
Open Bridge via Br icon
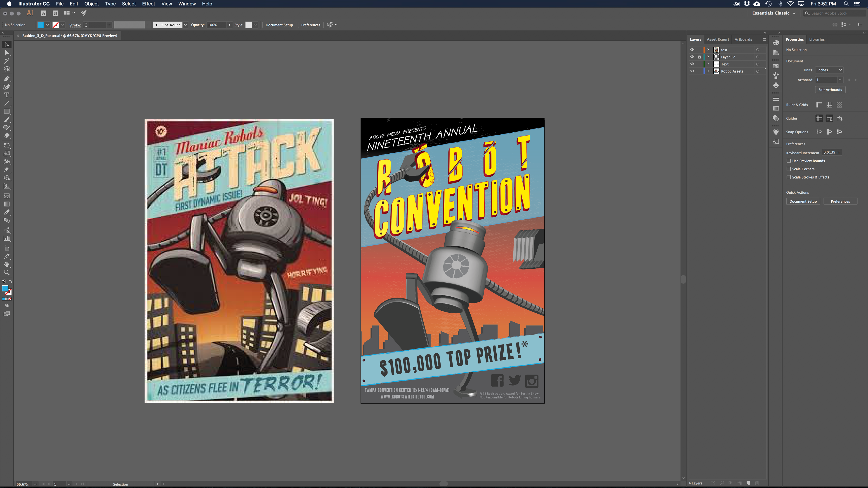coord(43,13)
